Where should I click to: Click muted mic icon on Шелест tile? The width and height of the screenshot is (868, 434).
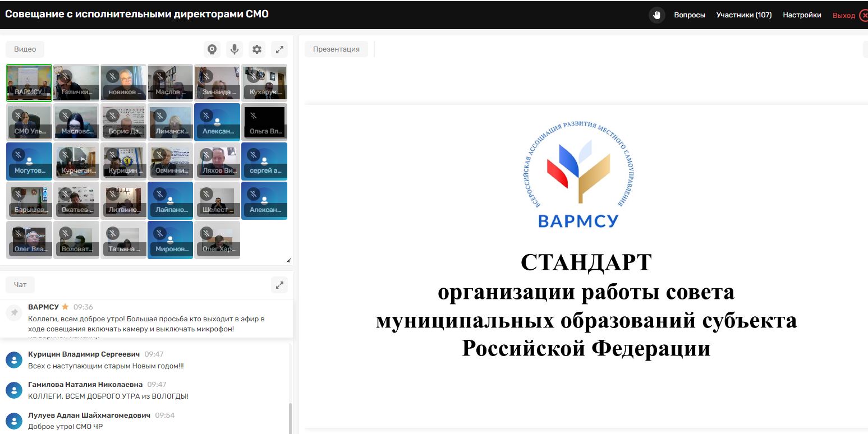tap(207, 194)
